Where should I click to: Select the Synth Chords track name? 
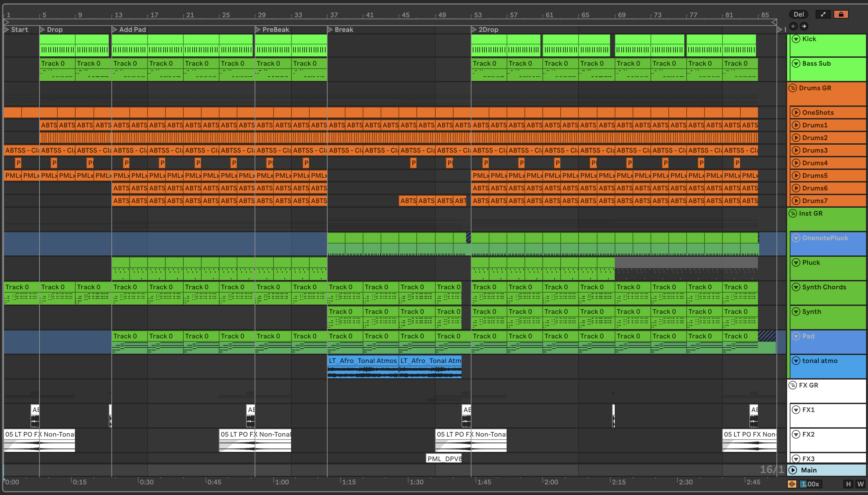824,287
